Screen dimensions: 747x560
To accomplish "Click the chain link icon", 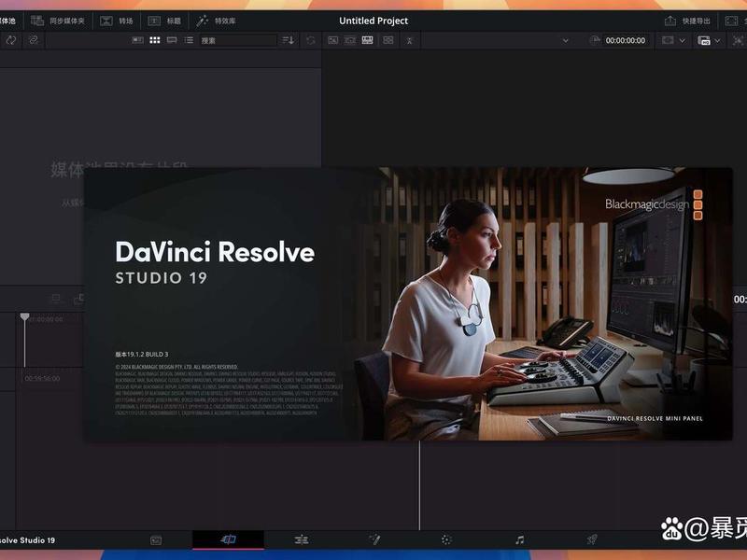I will (x=34, y=40).
